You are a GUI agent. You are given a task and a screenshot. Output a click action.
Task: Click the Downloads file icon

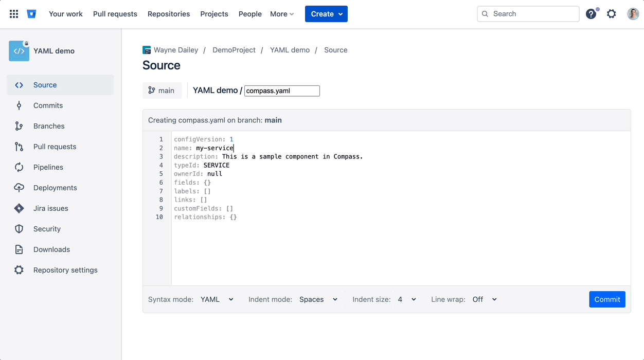coord(19,249)
